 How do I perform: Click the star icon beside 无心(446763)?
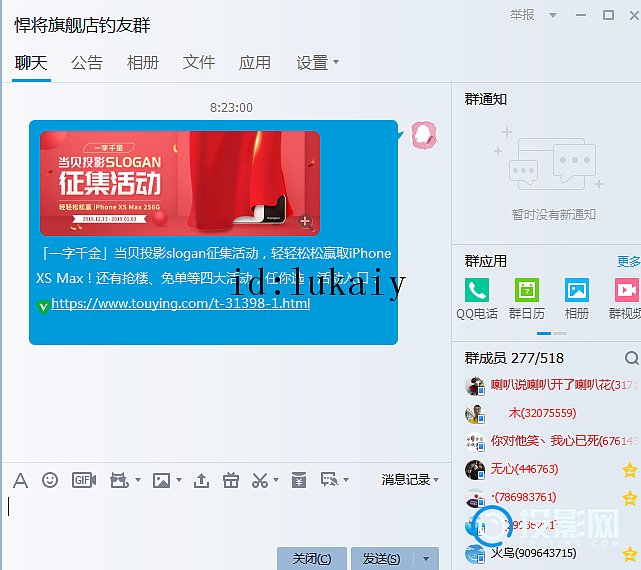(x=630, y=469)
